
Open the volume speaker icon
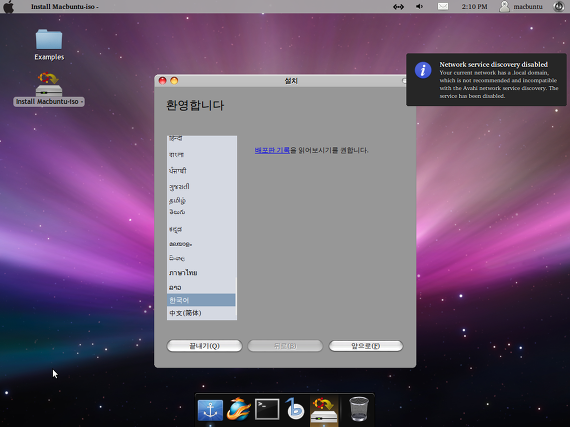click(420, 7)
